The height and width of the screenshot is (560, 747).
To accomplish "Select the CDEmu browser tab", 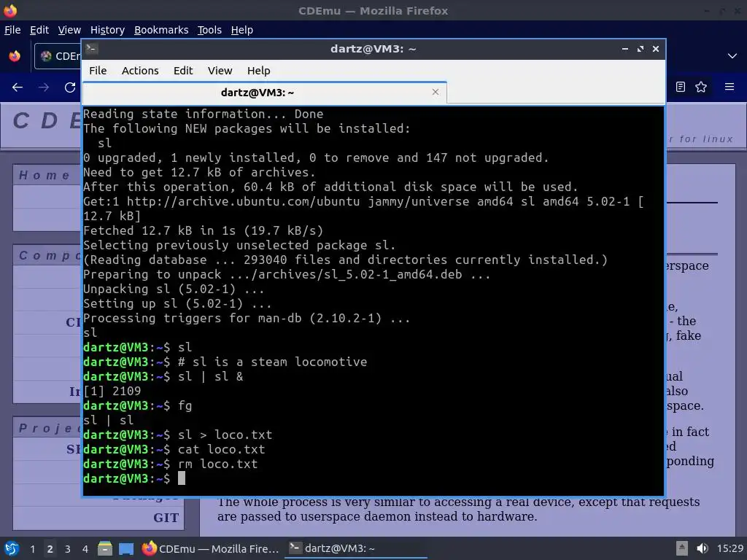I will tap(58, 56).
